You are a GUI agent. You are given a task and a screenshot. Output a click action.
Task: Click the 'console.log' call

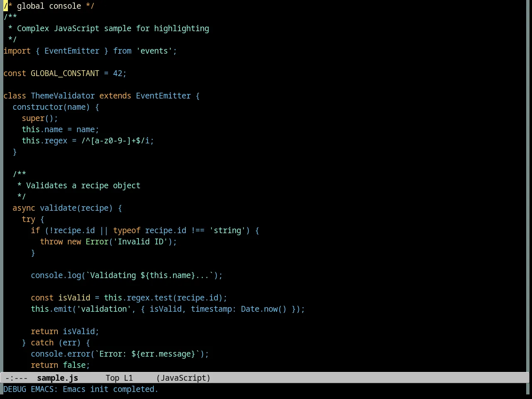[x=56, y=275]
